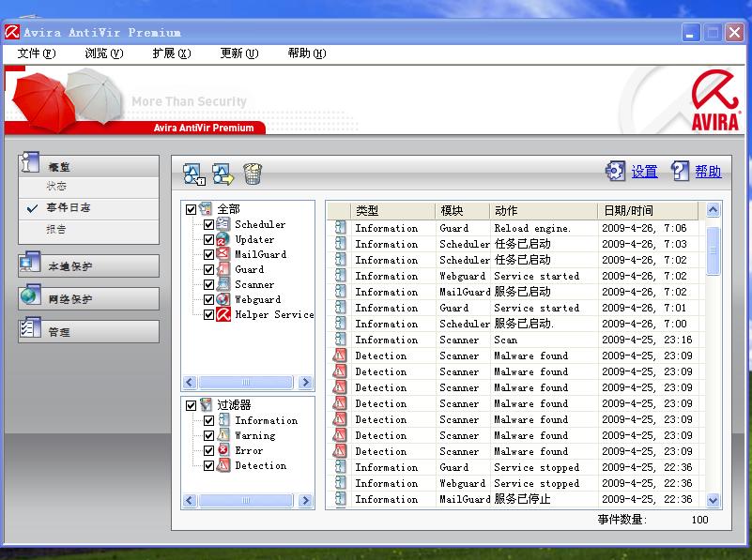Expand the 本地保护 sidebar section

[89, 265]
